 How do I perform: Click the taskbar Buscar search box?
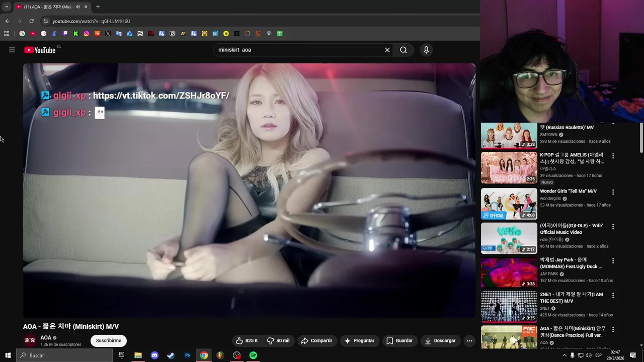pos(64,355)
